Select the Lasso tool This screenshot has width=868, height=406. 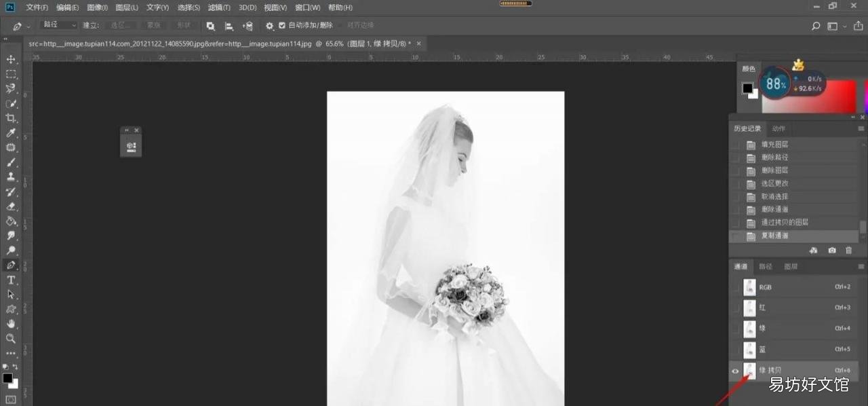click(11, 89)
